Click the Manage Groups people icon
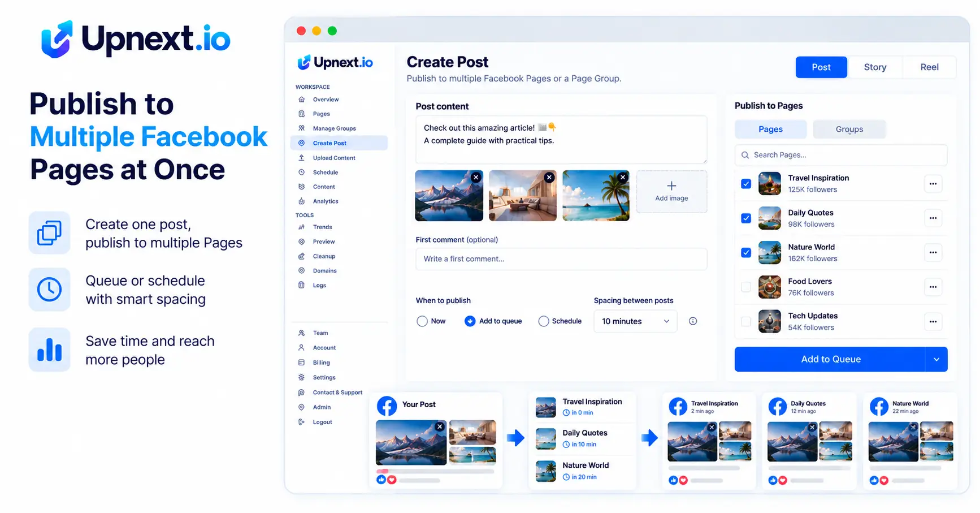 click(301, 128)
